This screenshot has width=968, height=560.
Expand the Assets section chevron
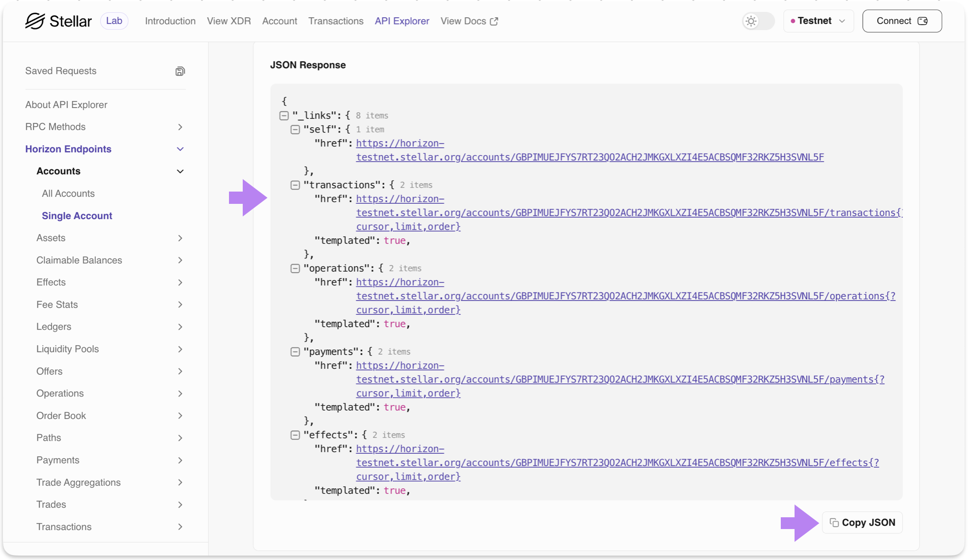click(180, 238)
